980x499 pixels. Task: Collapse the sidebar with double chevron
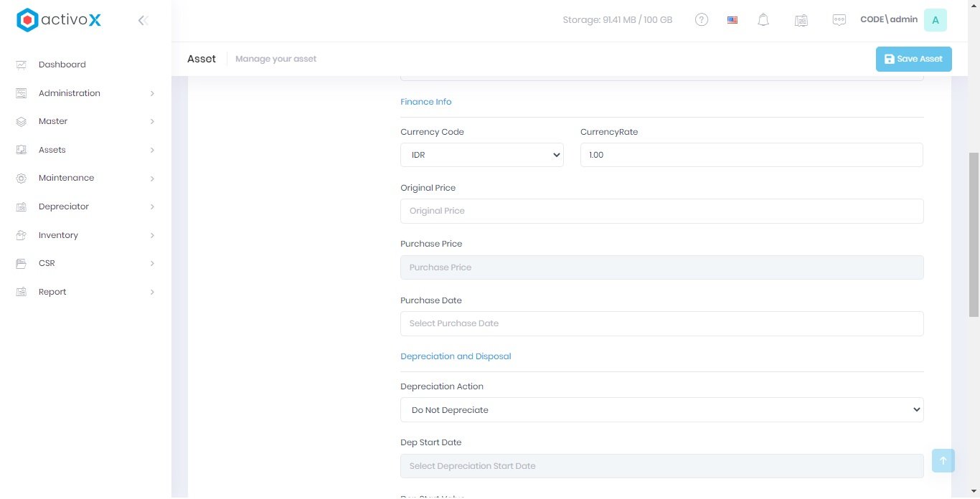click(143, 21)
